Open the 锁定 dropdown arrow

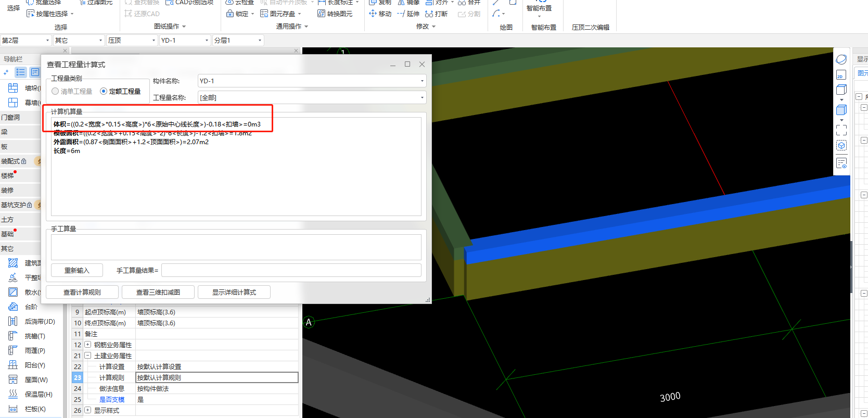252,14
